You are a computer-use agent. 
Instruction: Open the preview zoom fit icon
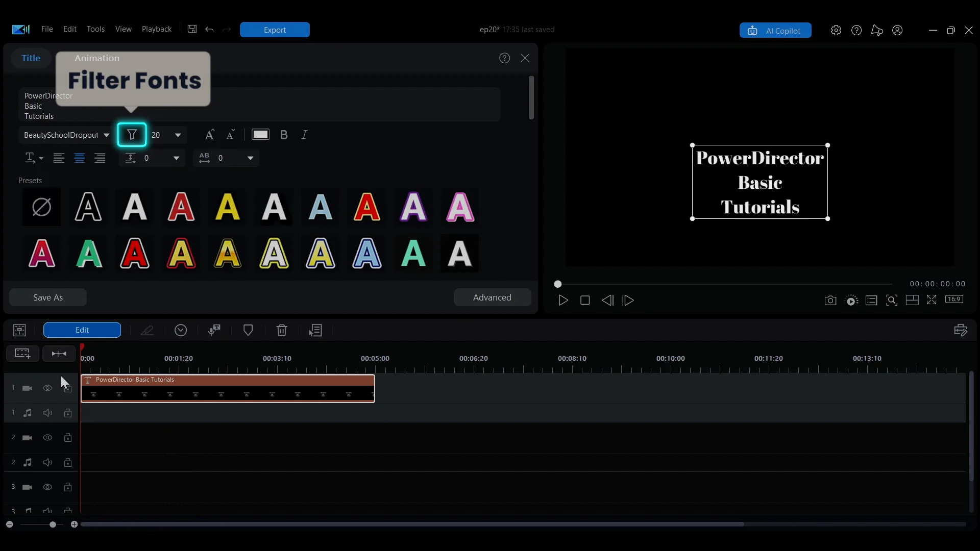[x=892, y=300]
